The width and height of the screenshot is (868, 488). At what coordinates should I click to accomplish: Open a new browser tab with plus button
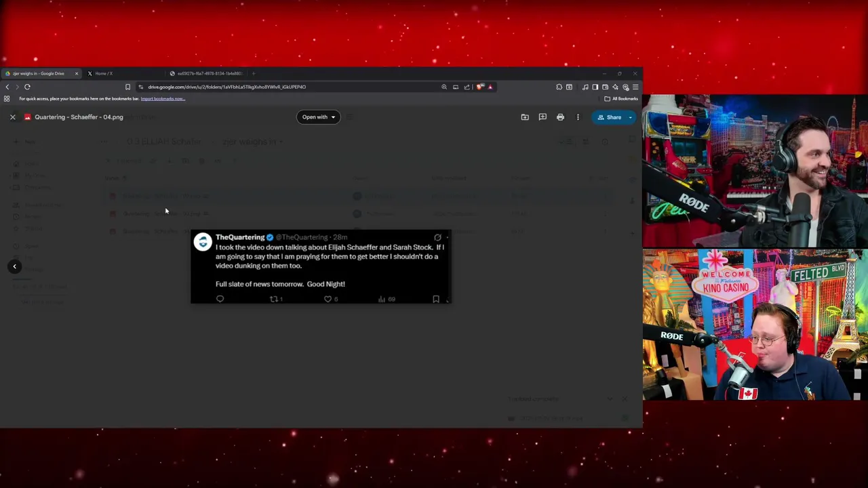tap(254, 73)
